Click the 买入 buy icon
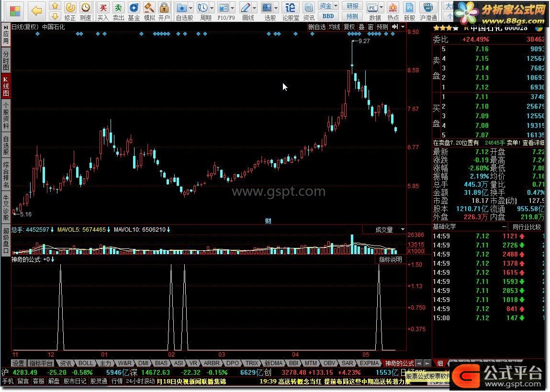550x392 pixels. [103, 11]
